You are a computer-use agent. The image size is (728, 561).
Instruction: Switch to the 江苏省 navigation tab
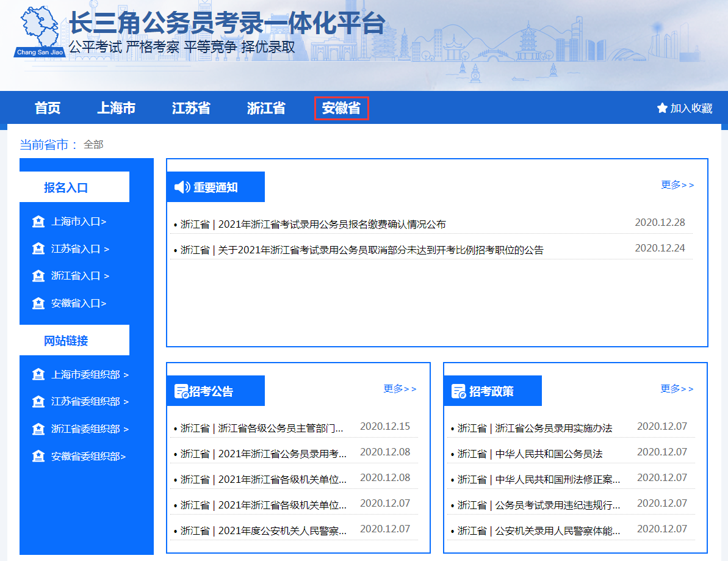(191, 108)
